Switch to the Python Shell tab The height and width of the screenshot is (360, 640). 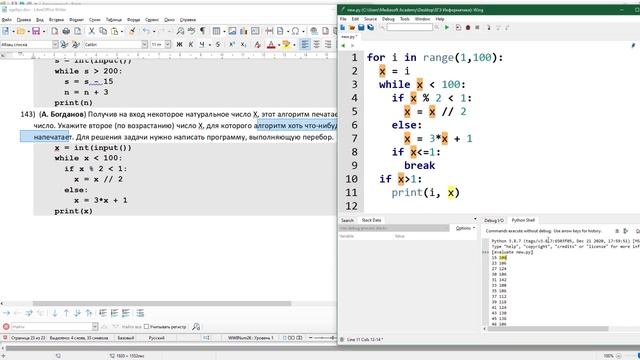pyautogui.click(x=523, y=220)
